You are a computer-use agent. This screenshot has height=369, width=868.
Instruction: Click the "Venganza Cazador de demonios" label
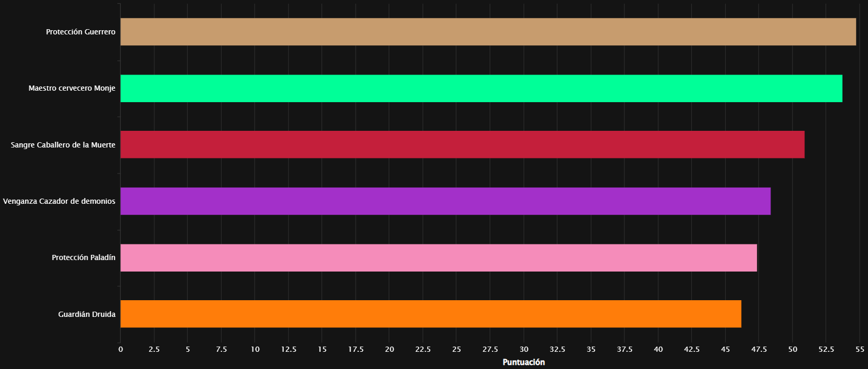click(x=59, y=201)
